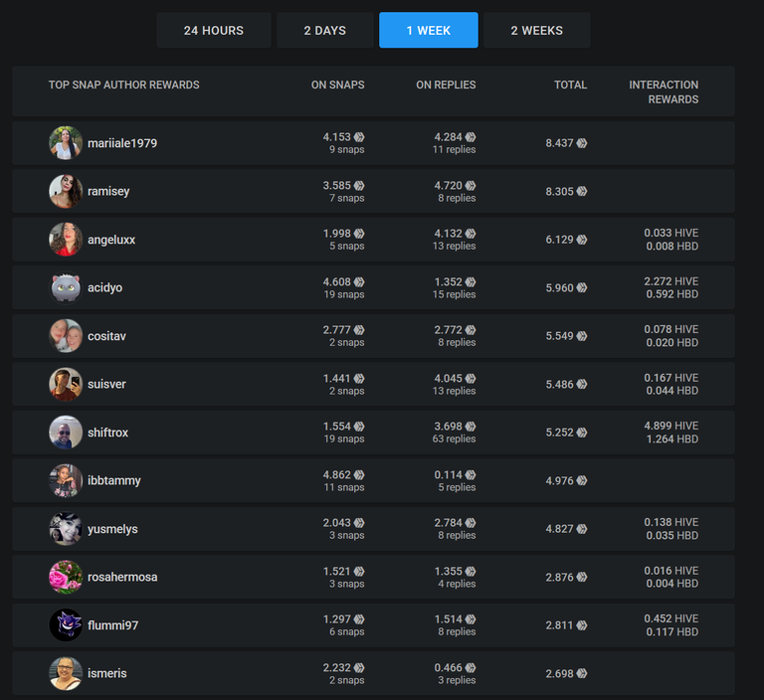Viewport: 764px width, 700px height.
Task: Click angeluxx's avatar picture
Action: pyautogui.click(x=66, y=240)
